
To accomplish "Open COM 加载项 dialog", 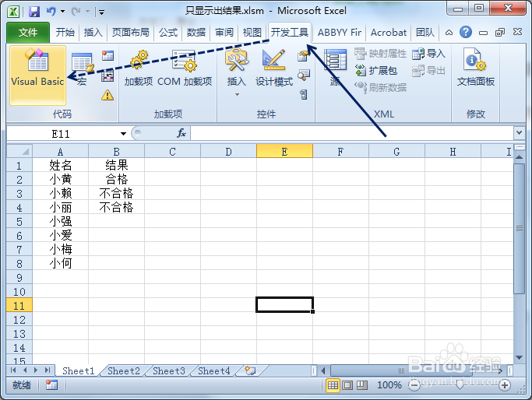I will coord(185,68).
